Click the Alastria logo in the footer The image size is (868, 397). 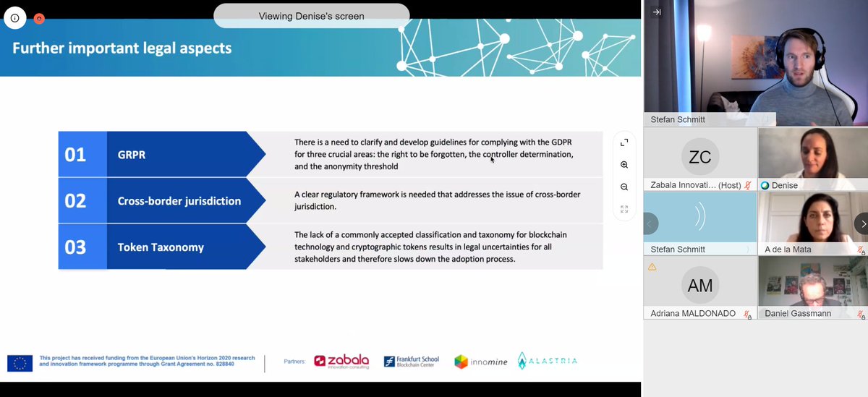(547, 361)
